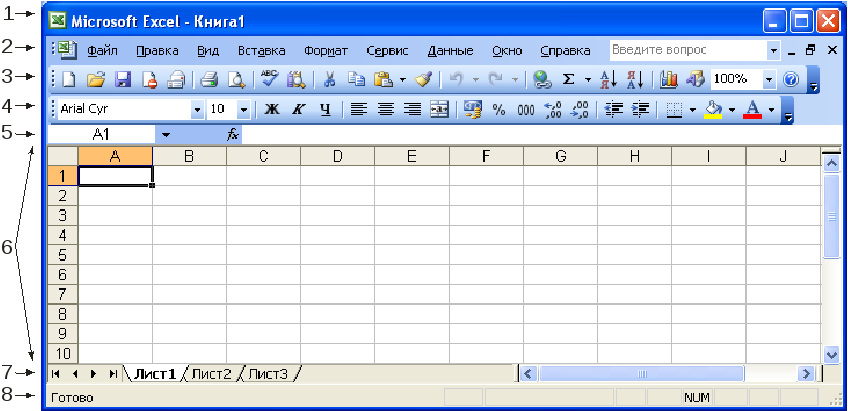Redo the last undone action
Image resolution: width=848 pixels, height=411 pixels.
tap(495, 79)
